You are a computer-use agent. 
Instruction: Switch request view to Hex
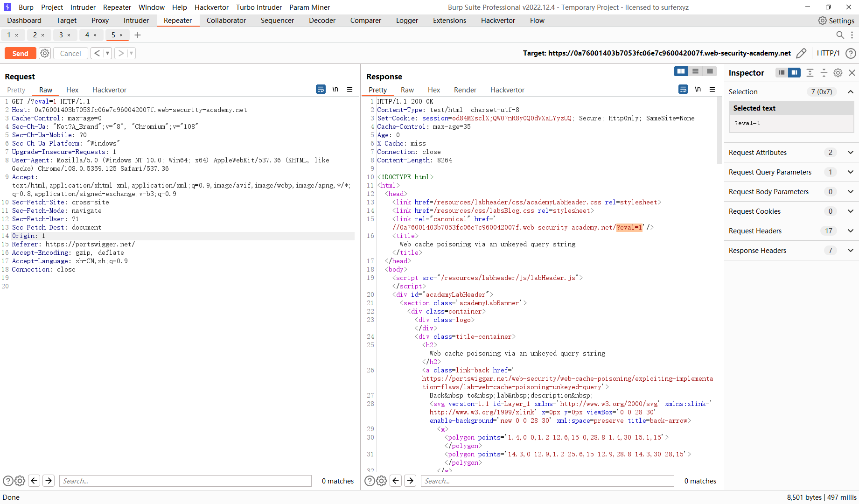pyautogui.click(x=72, y=90)
